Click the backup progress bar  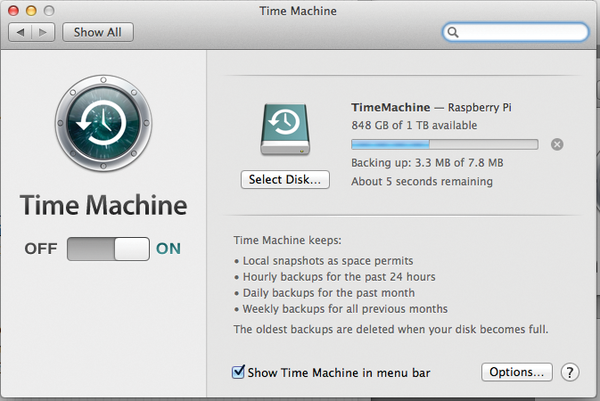click(x=445, y=144)
